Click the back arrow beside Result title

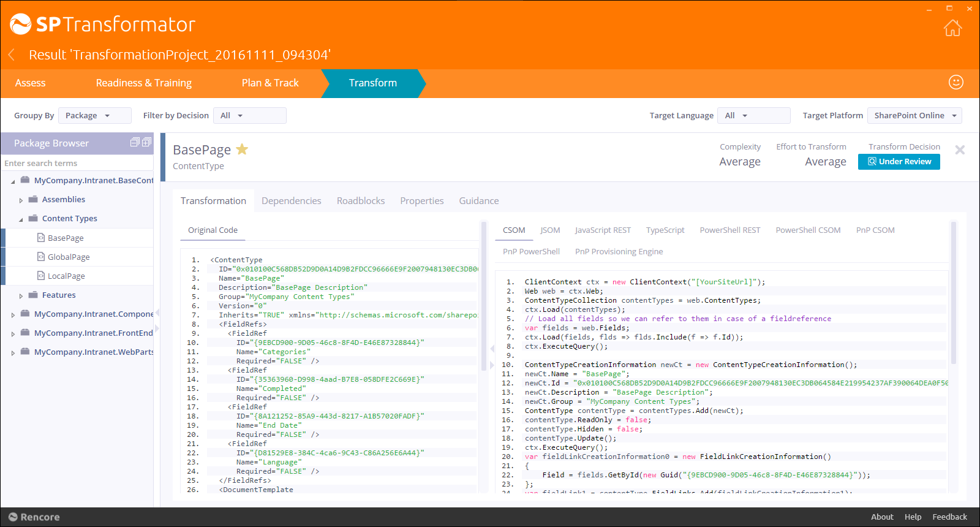point(12,55)
